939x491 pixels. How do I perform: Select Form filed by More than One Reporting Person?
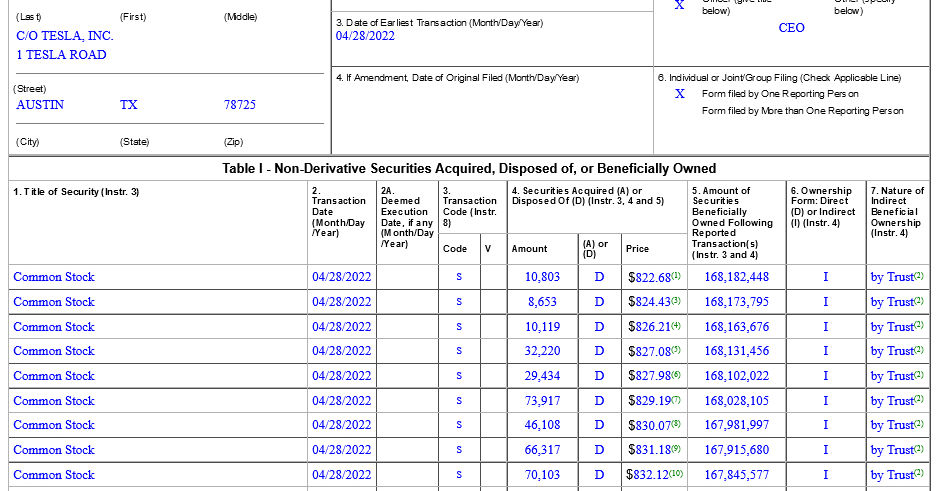point(802,111)
